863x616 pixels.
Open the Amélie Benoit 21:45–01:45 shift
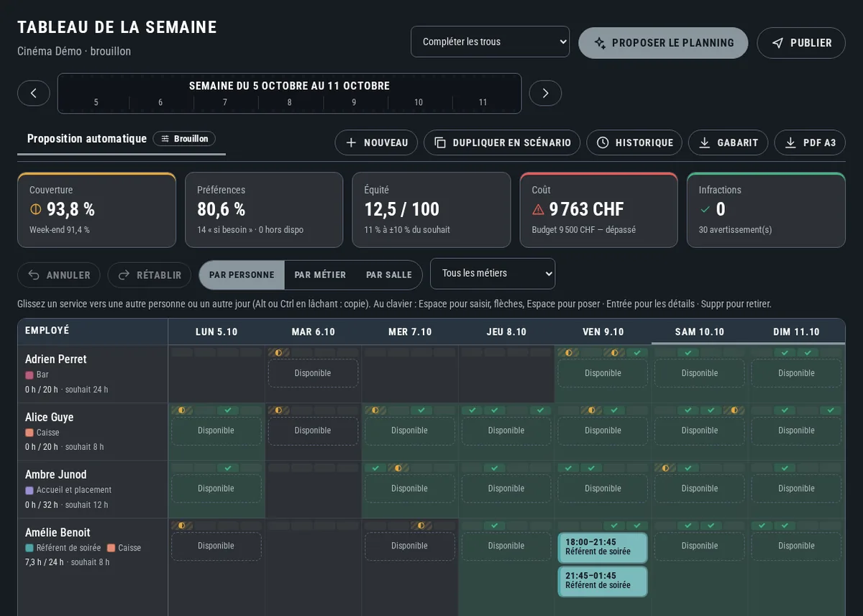pos(603,581)
